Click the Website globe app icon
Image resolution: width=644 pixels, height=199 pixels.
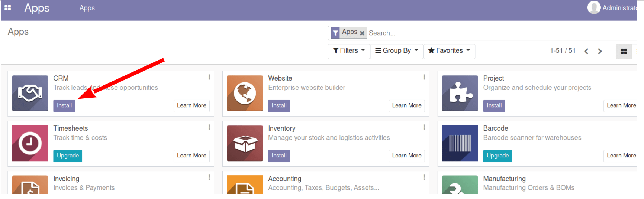[x=245, y=93]
